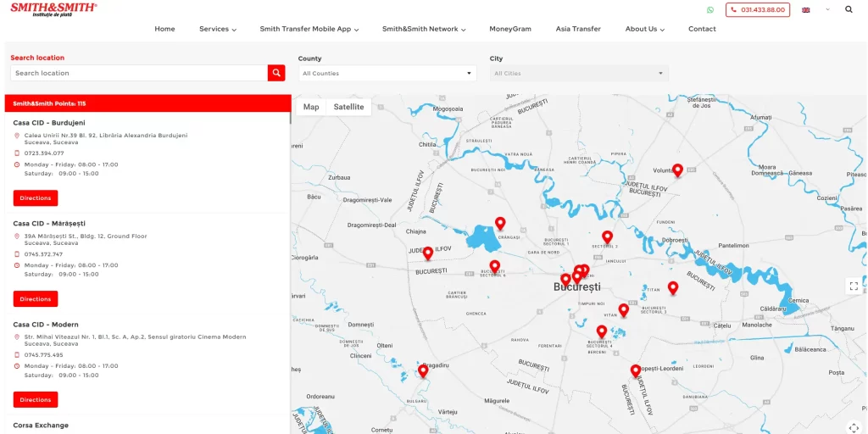This screenshot has width=868, height=434.
Task: Go to the Home menu item
Action: click(x=164, y=29)
